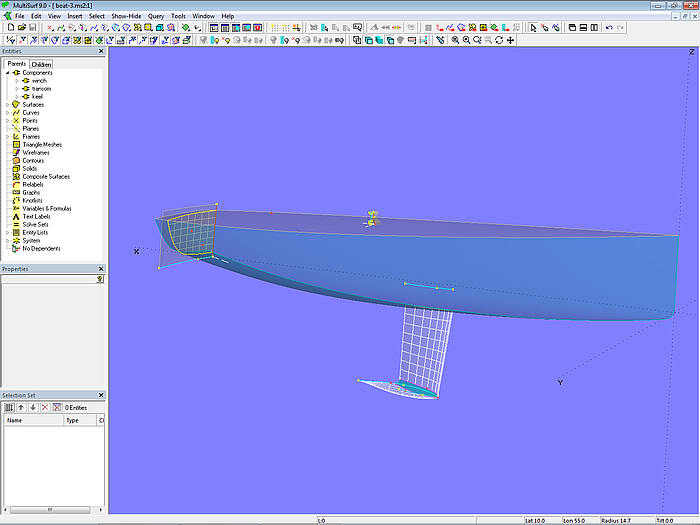Expand the System tree node
Image resolution: width=700 pixels, height=525 pixels.
click(x=7, y=241)
